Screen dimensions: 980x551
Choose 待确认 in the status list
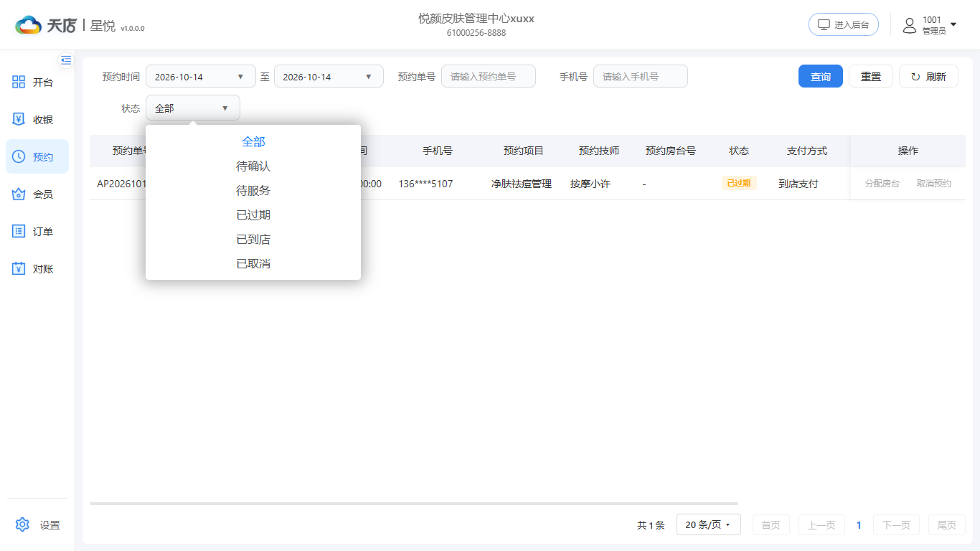point(253,166)
